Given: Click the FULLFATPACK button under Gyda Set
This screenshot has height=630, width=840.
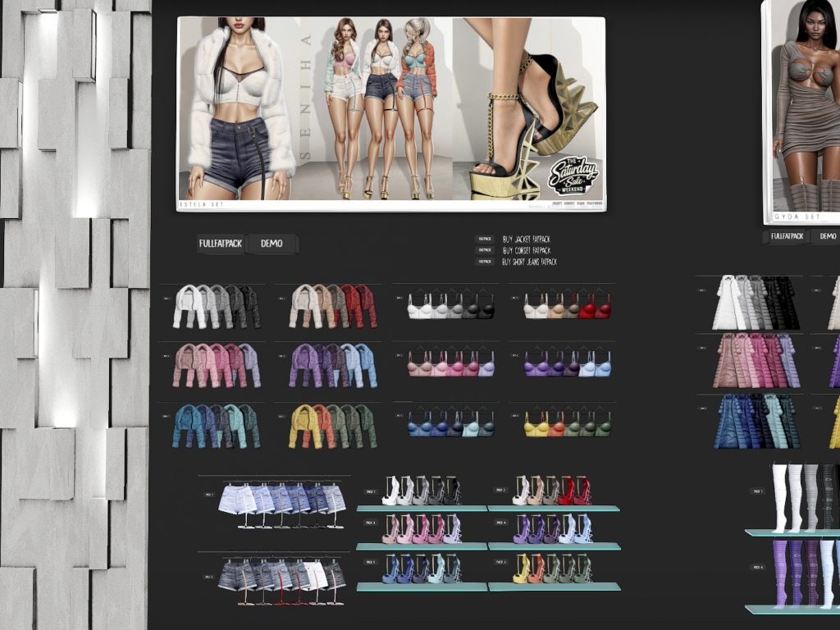Looking at the screenshot, I should [786, 236].
